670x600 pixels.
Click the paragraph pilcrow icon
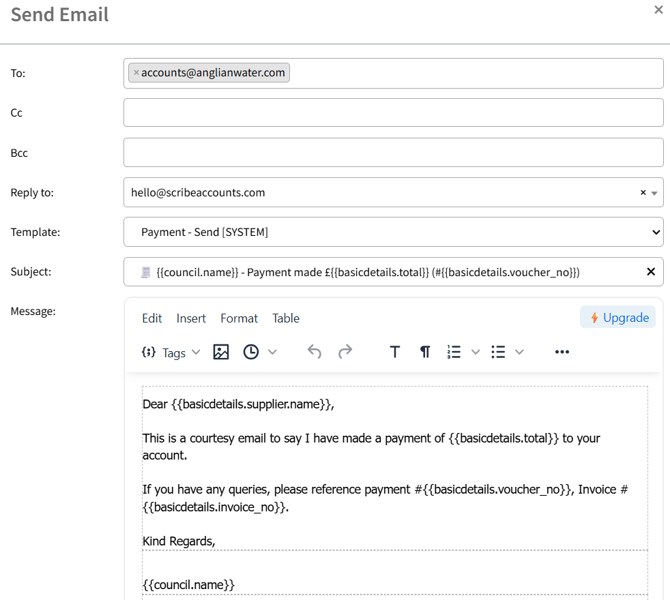(x=425, y=352)
